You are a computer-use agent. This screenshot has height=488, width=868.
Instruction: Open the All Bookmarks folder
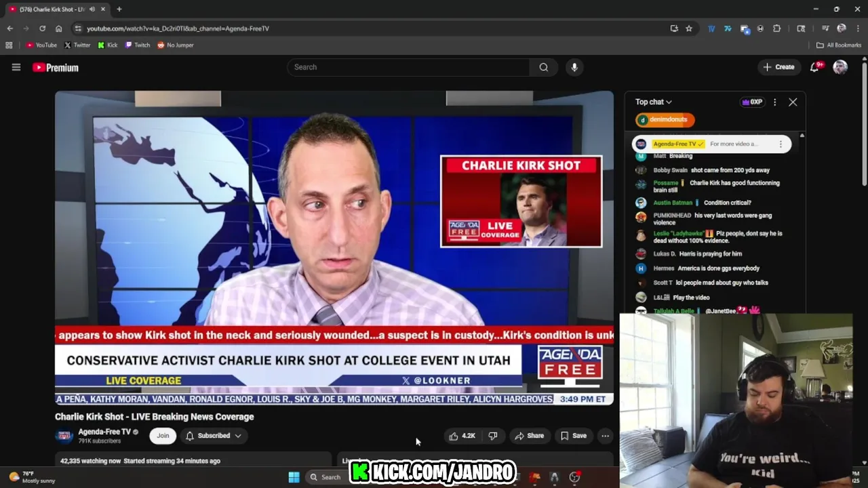click(x=839, y=45)
